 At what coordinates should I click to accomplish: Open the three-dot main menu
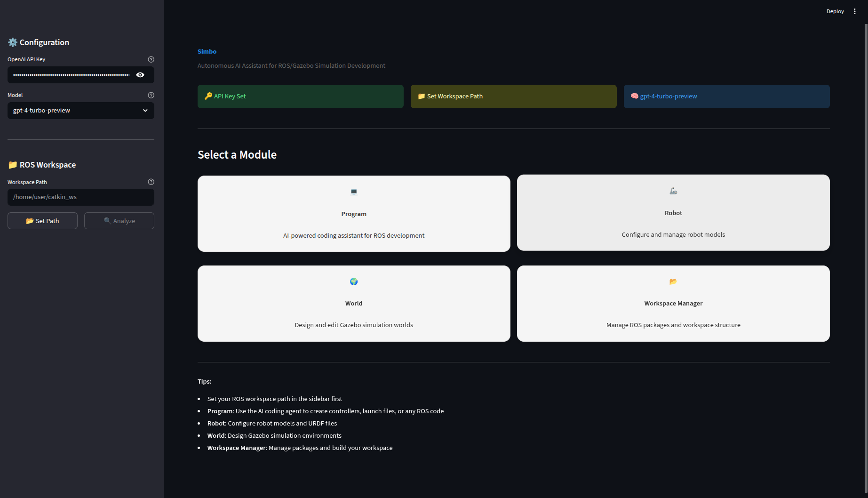[855, 11]
